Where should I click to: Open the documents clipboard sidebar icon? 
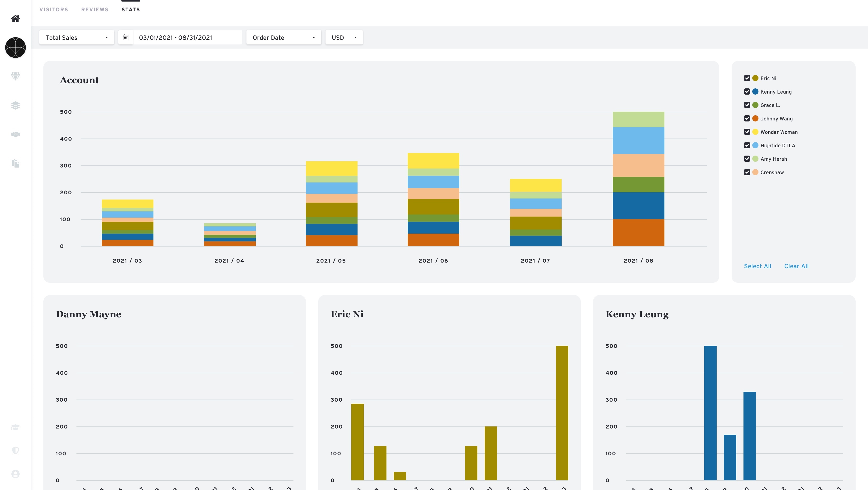pyautogui.click(x=16, y=163)
